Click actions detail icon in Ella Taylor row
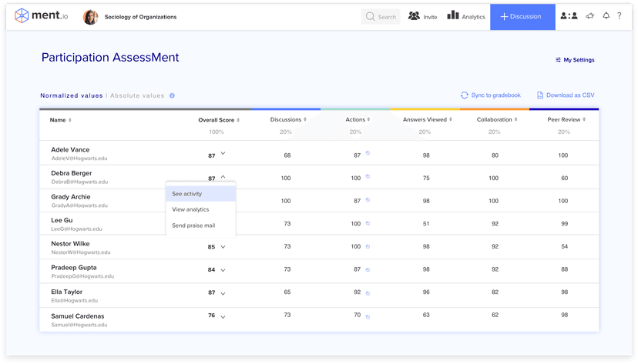Screen dimensions: 638x364 (x=368, y=293)
